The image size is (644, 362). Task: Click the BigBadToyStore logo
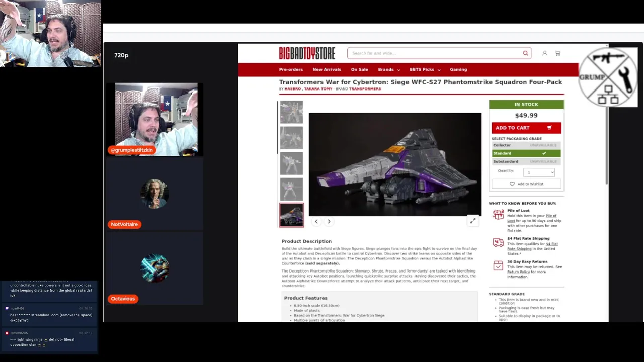pyautogui.click(x=307, y=53)
